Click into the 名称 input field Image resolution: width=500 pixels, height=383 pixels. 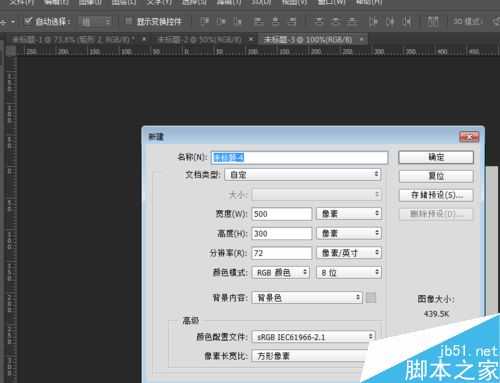pyautogui.click(x=300, y=157)
